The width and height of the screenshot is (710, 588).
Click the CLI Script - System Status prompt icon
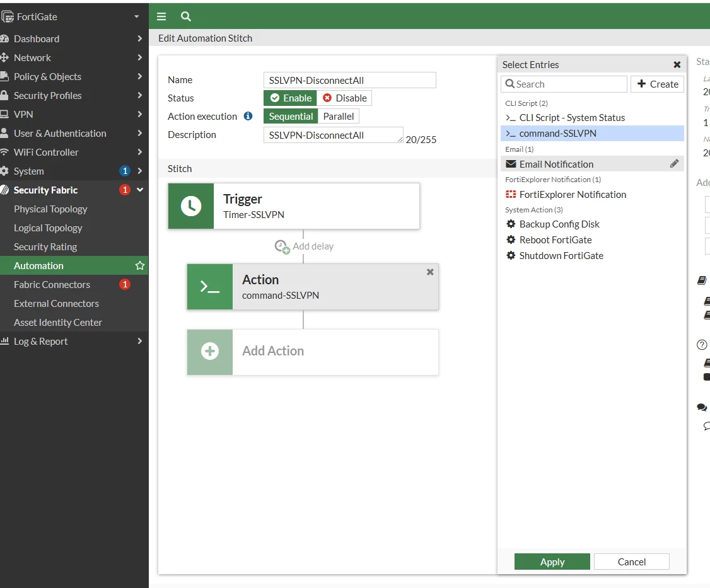[x=511, y=118]
